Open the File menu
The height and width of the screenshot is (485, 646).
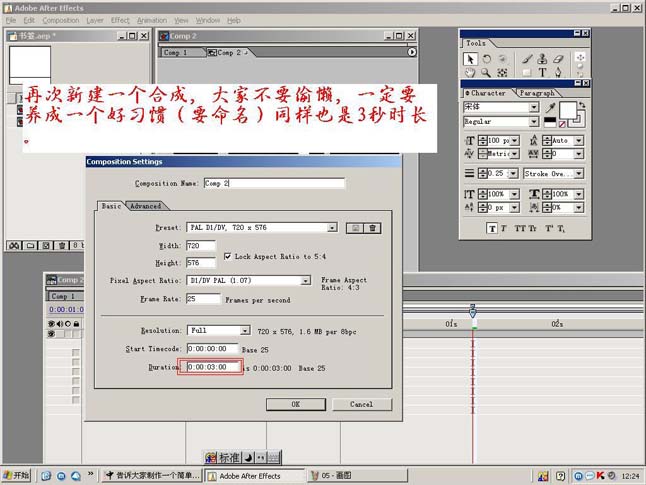[x=11, y=20]
